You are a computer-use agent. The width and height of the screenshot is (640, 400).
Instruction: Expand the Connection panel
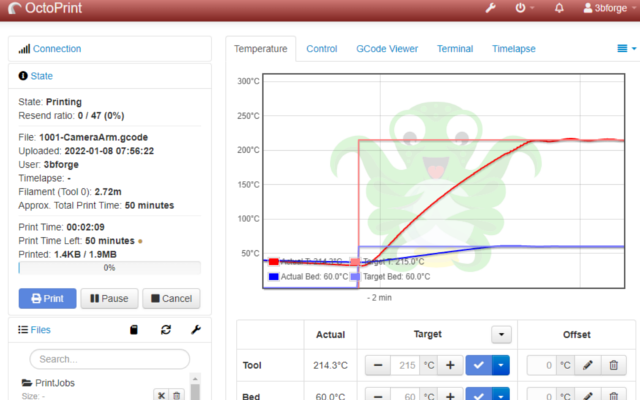pos(57,49)
